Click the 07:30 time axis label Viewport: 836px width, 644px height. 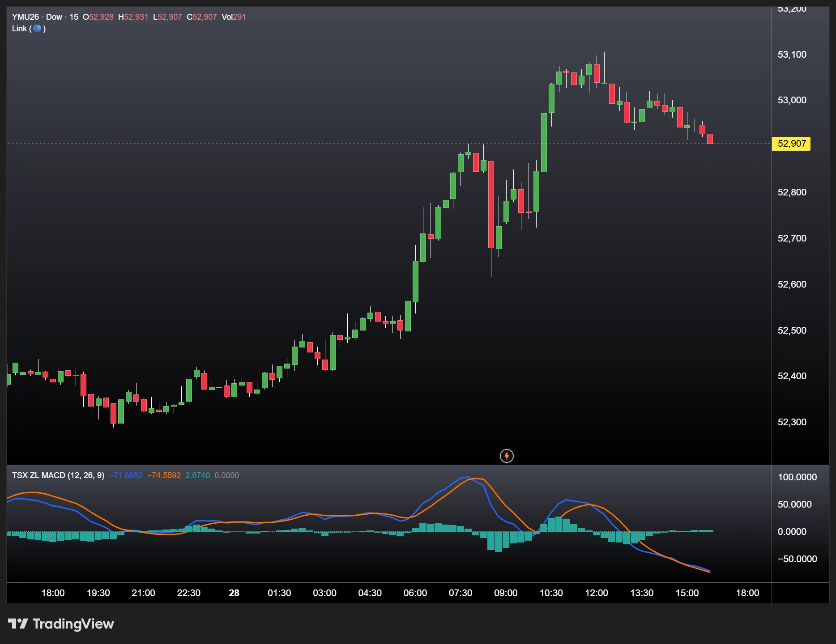click(461, 593)
